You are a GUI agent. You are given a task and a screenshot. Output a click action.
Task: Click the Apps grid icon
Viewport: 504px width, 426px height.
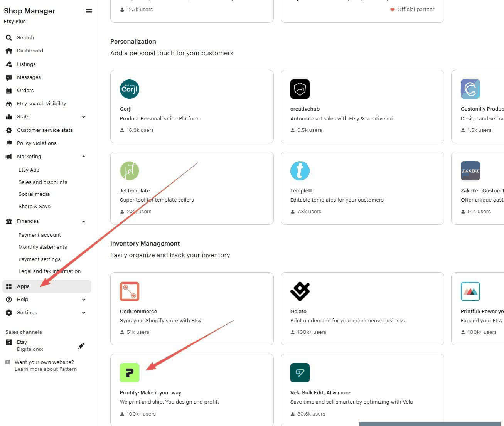(x=9, y=286)
